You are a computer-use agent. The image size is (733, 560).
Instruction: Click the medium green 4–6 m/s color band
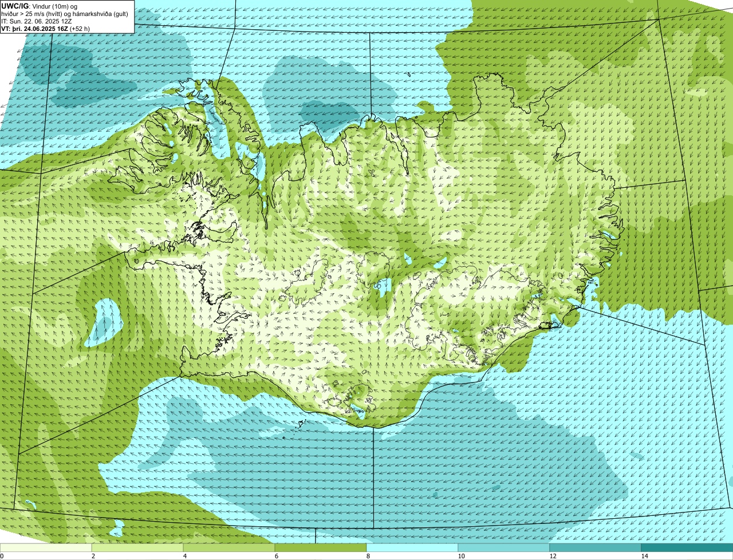click(x=229, y=547)
